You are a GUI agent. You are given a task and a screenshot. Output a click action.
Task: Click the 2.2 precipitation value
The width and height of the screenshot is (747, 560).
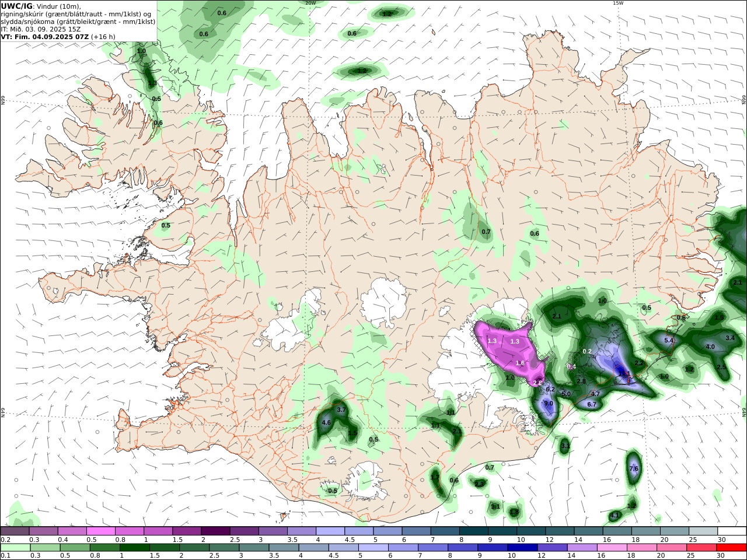[x=638, y=363]
